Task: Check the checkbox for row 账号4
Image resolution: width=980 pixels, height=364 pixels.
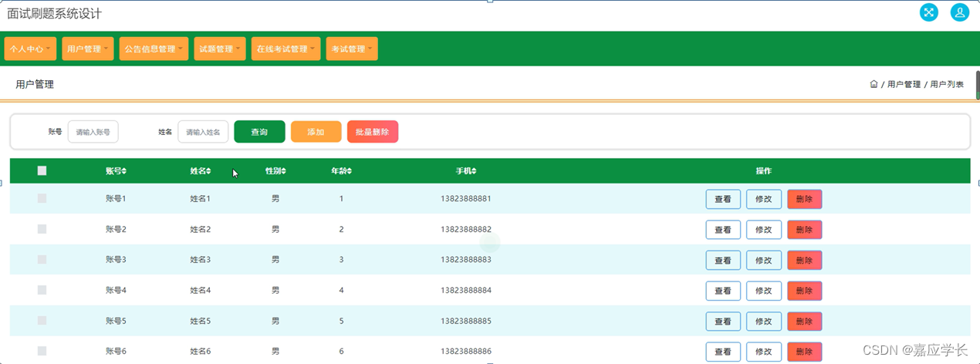Action: click(x=42, y=290)
